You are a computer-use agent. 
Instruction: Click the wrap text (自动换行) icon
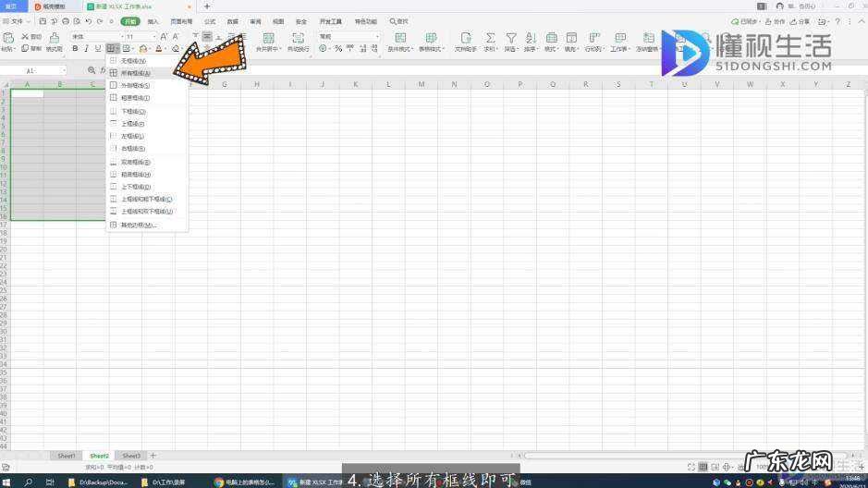(298, 39)
